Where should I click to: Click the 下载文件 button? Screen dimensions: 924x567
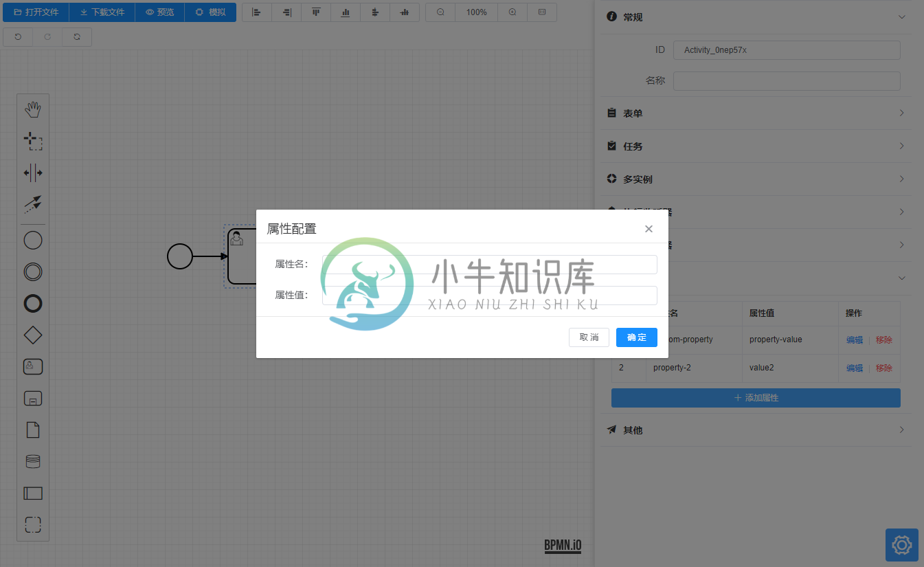click(x=102, y=12)
